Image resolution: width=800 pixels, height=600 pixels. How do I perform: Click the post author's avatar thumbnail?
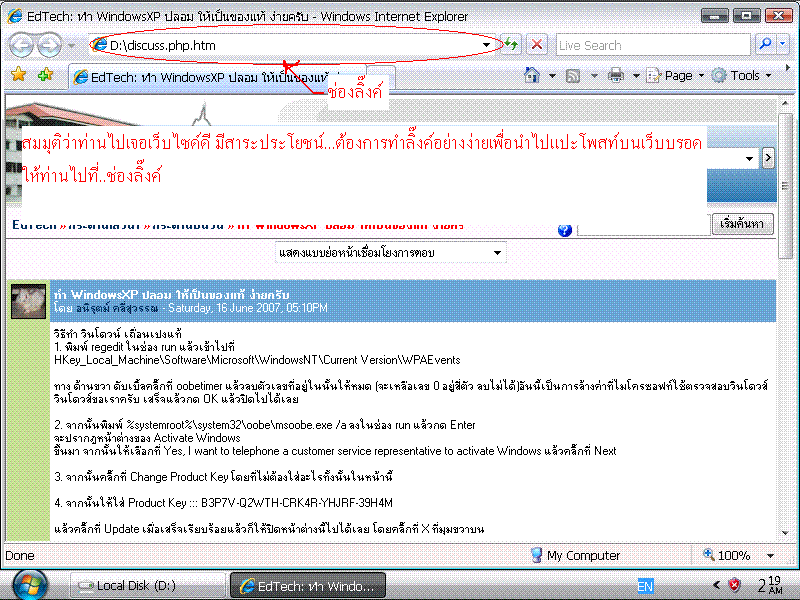pyautogui.click(x=29, y=301)
